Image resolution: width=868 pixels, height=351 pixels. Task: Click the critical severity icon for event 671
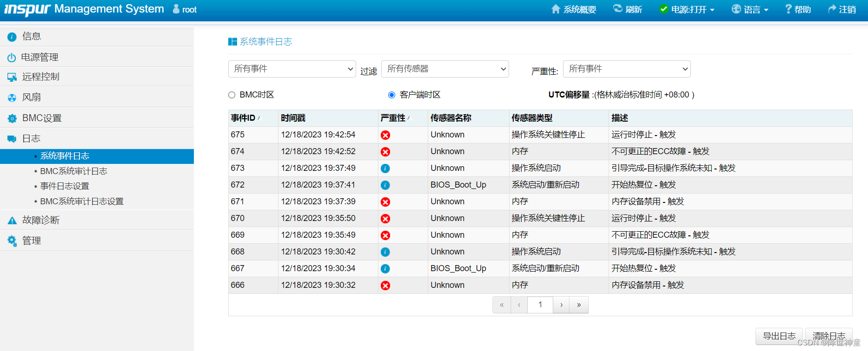385,202
